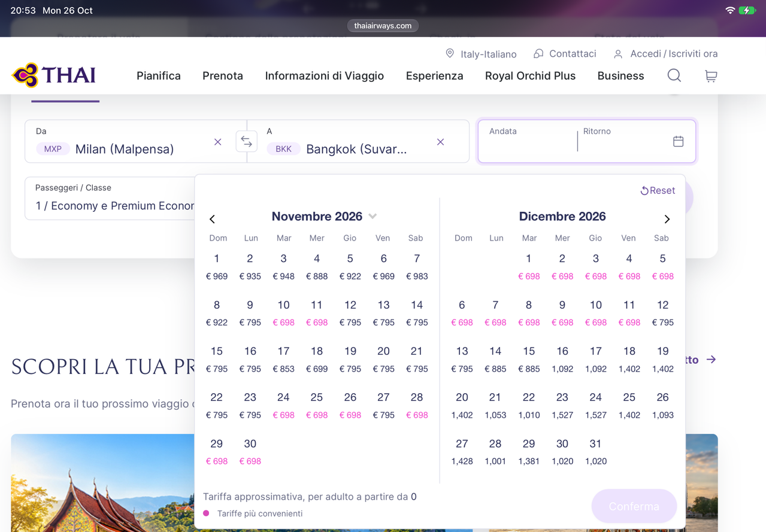
Task: Tap the thaiairways.com address bar
Action: tap(383, 26)
